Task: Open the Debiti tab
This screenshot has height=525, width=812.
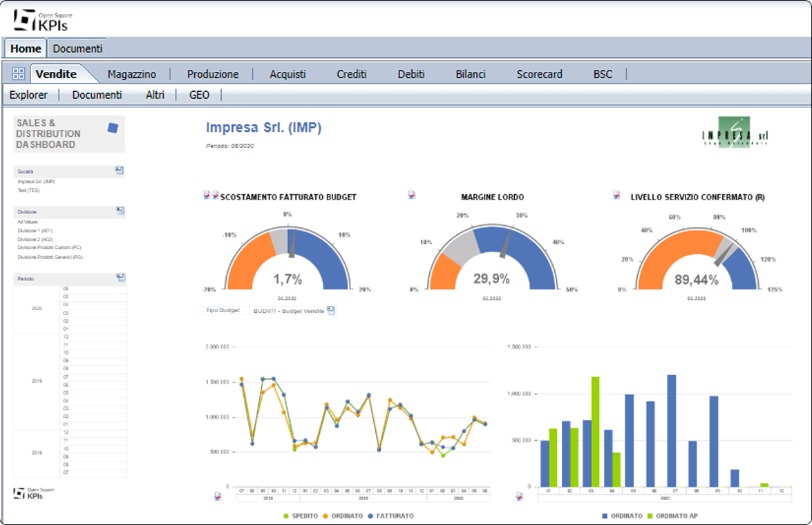Action: point(411,74)
